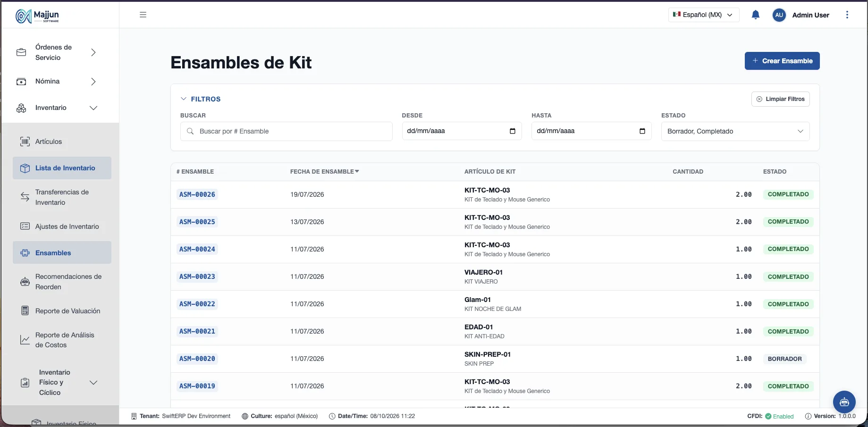The image size is (868, 427).
Task: Click the Buscar por # Ensamble field
Action: coord(287,131)
